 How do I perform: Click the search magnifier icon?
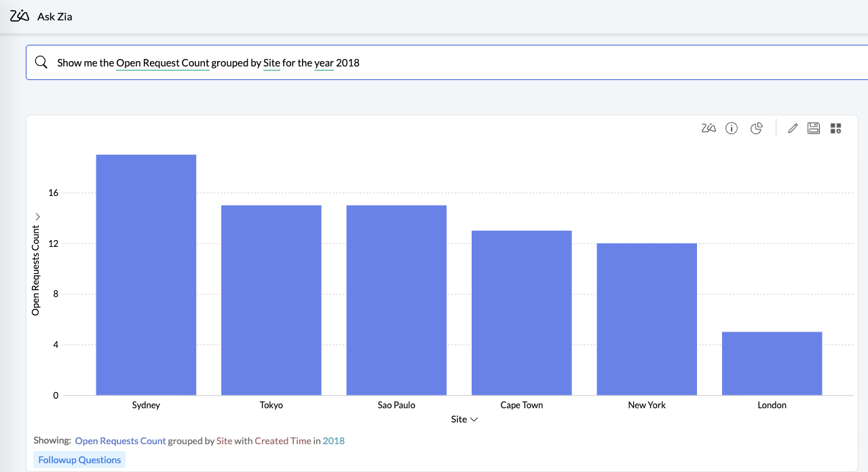[x=41, y=62]
